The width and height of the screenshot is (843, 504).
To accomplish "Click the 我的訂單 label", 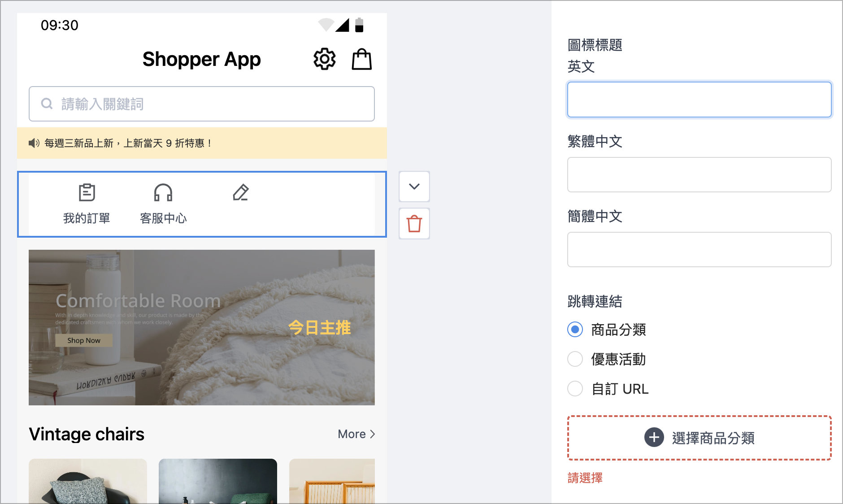I will tap(87, 218).
